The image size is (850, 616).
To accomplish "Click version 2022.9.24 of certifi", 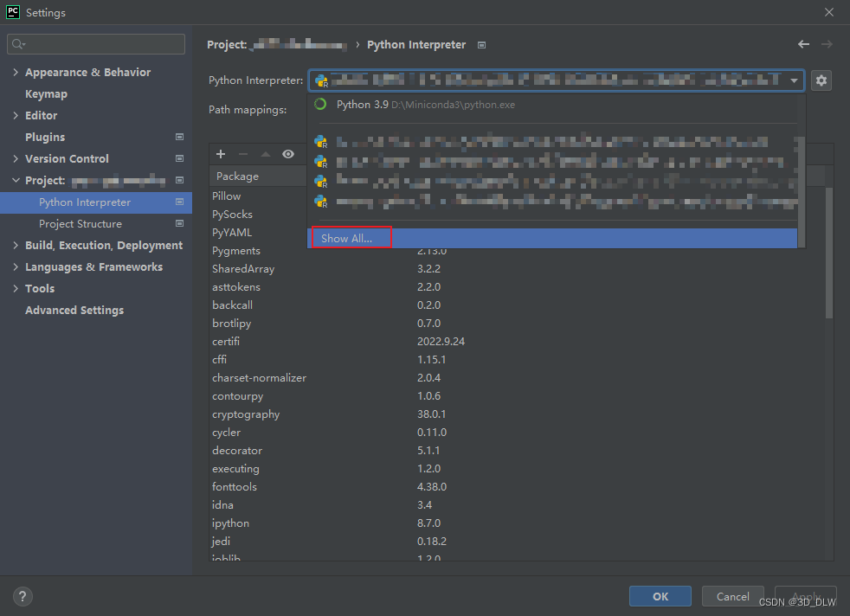I will (x=441, y=342).
